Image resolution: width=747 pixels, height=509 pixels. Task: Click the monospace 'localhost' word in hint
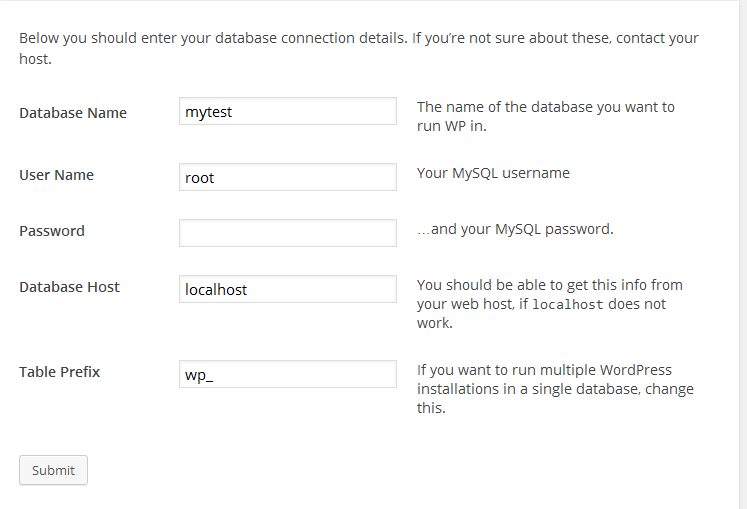pos(567,305)
